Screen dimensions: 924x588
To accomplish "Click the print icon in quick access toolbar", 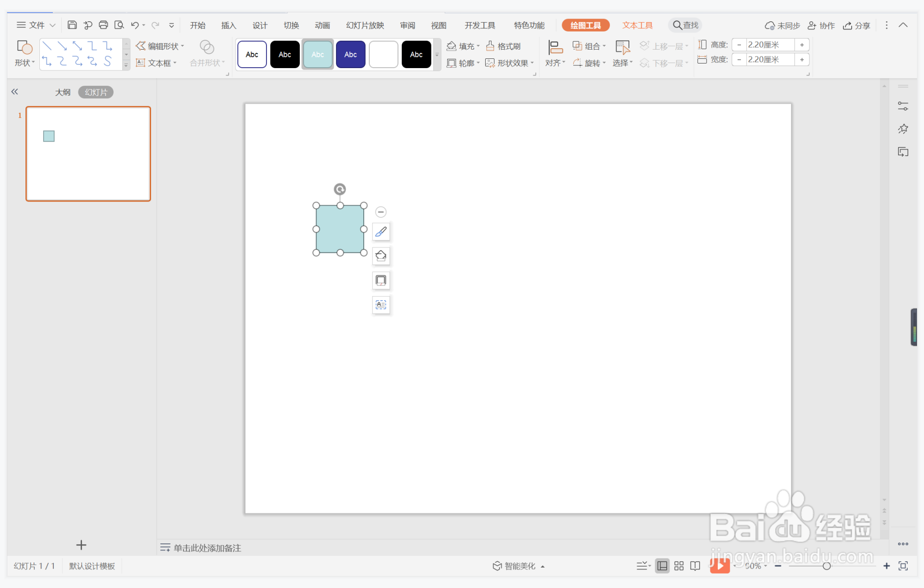I will (103, 25).
